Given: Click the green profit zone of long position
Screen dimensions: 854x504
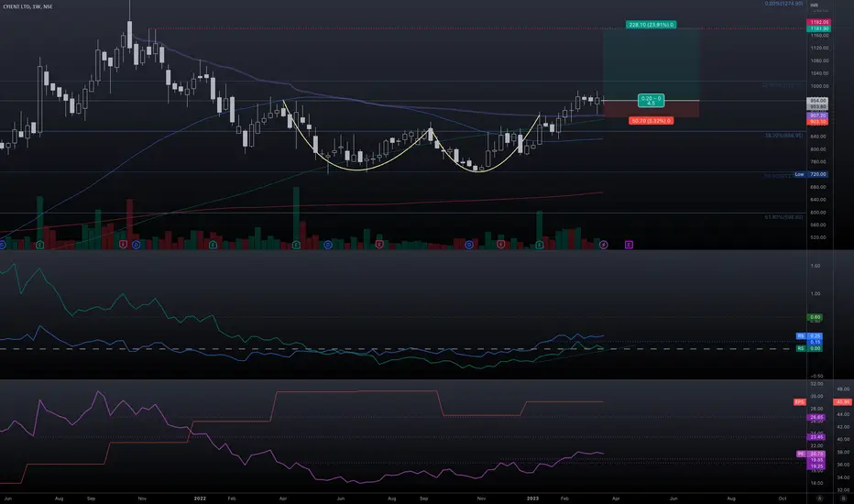Looking at the screenshot, I should 651,64.
